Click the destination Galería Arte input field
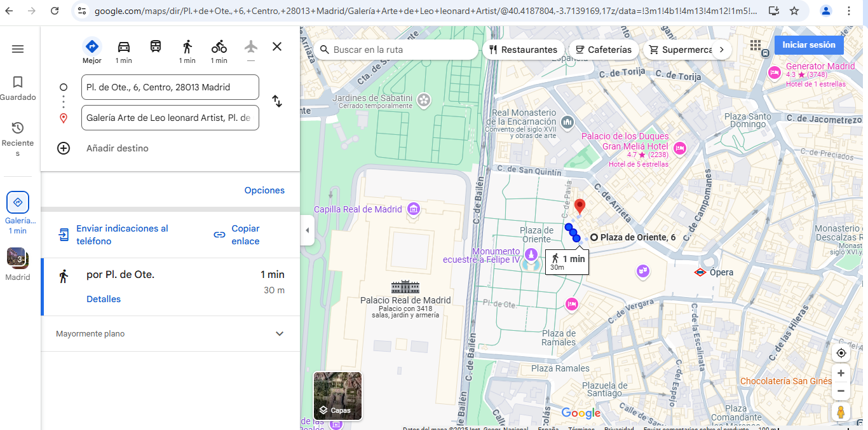Screen dimensions: 868x430 click(170, 118)
